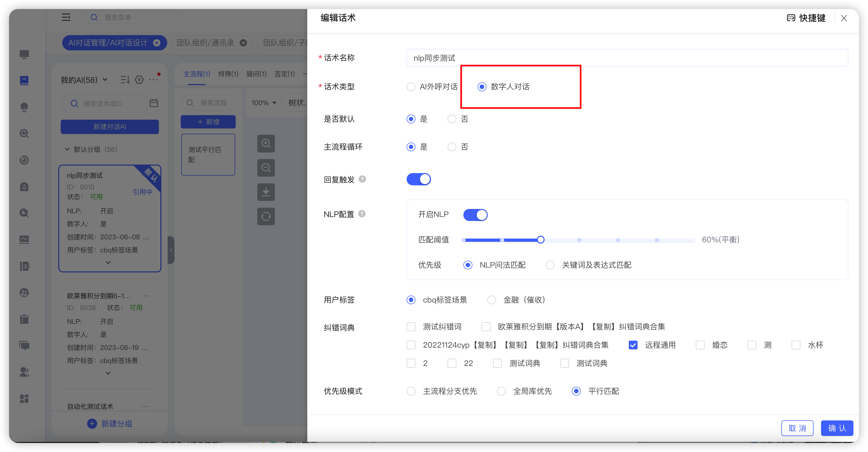Viewport: 868px width, 452px height.
Task: Click the 确认 button
Action: coord(837,428)
